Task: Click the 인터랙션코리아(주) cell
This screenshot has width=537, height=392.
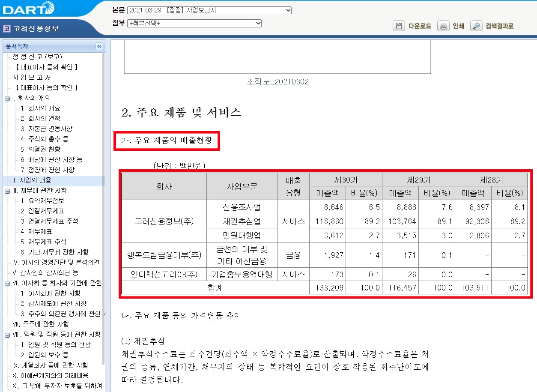Action: pos(164,275)
